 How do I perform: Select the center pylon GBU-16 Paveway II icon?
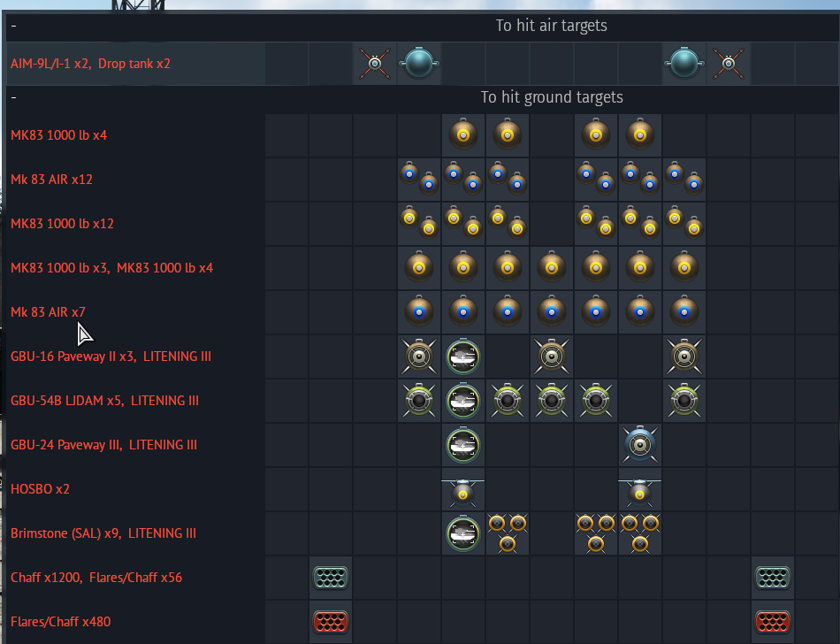(x=551, y=356)
